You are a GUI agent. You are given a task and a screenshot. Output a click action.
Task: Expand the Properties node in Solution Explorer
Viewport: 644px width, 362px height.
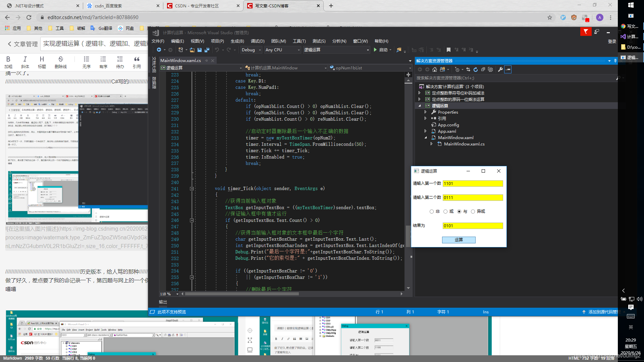coord(425,112)
